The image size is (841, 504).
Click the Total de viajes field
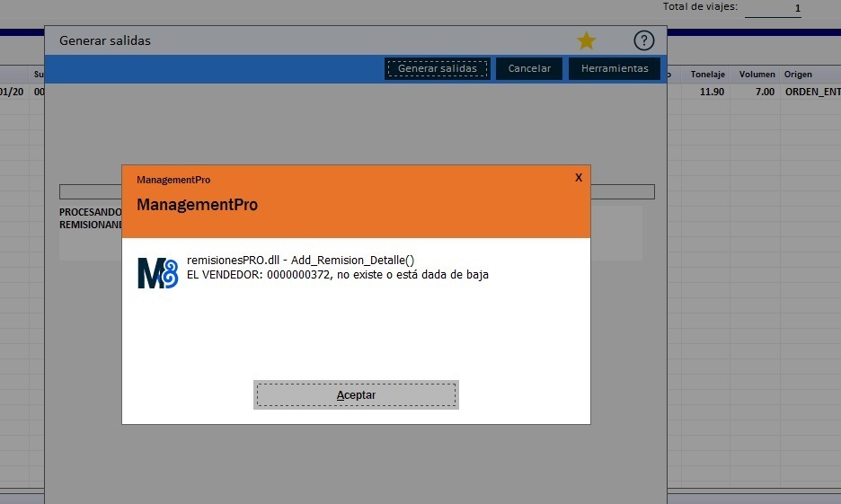pos(773,9)
